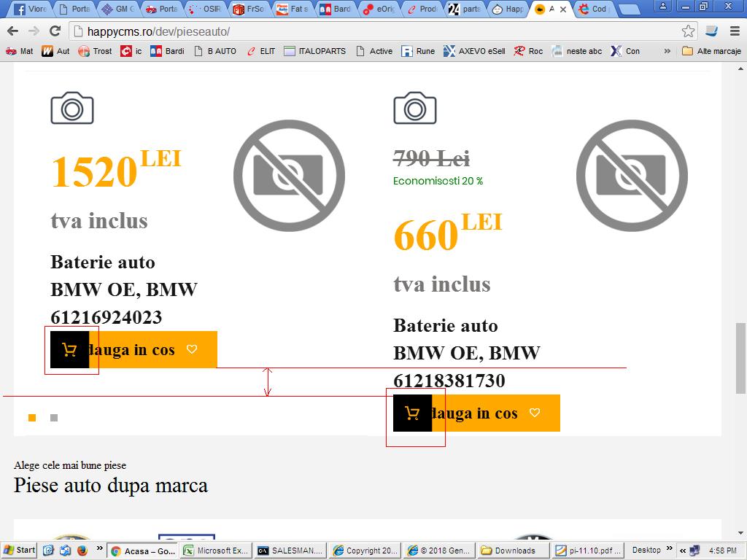Click the browser forward arrow
The width and height of the screenshot is (747, 560).
[x=34, y=31]
